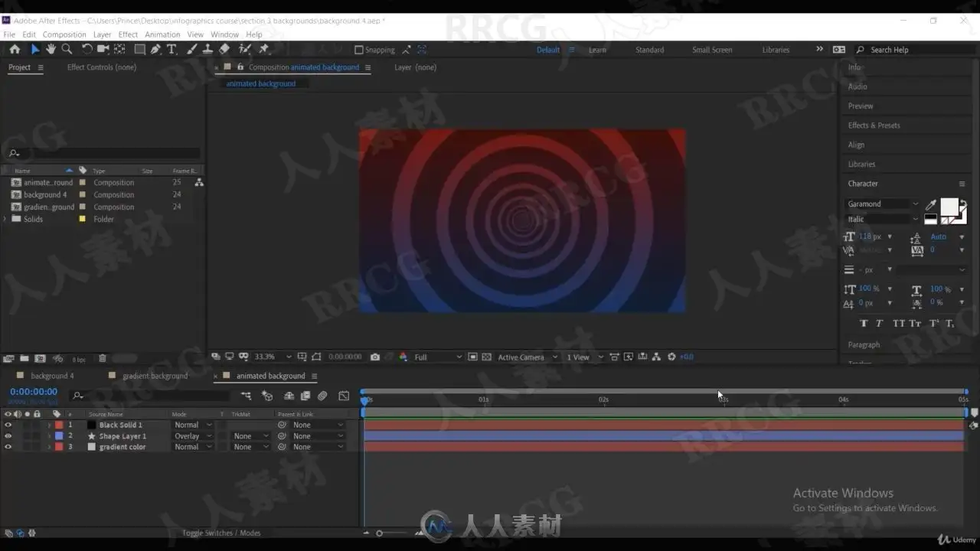
Task: Pick the Clone Stamp tool
Action: [207, 49]
